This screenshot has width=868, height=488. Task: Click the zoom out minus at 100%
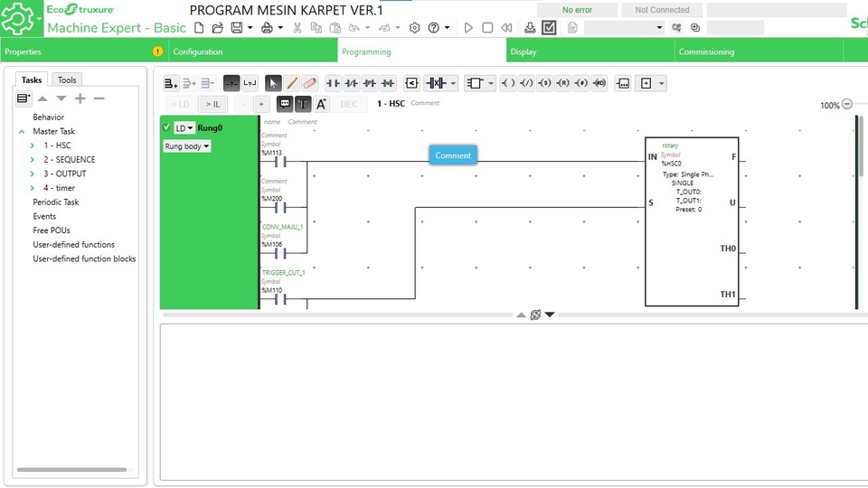tap(847, 104)
